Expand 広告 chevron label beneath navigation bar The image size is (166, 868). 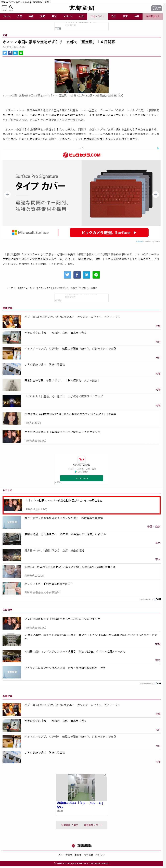click(58, 29)
